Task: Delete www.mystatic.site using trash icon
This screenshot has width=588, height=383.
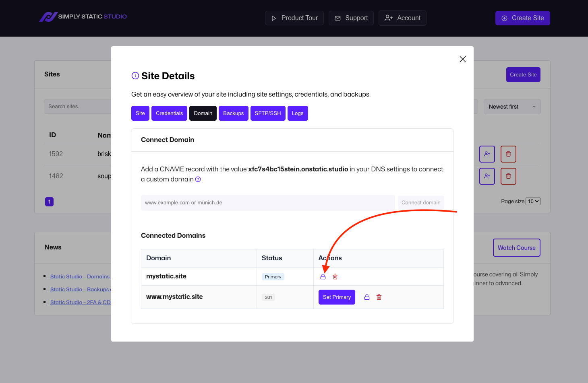Action: tap(379, 297)
